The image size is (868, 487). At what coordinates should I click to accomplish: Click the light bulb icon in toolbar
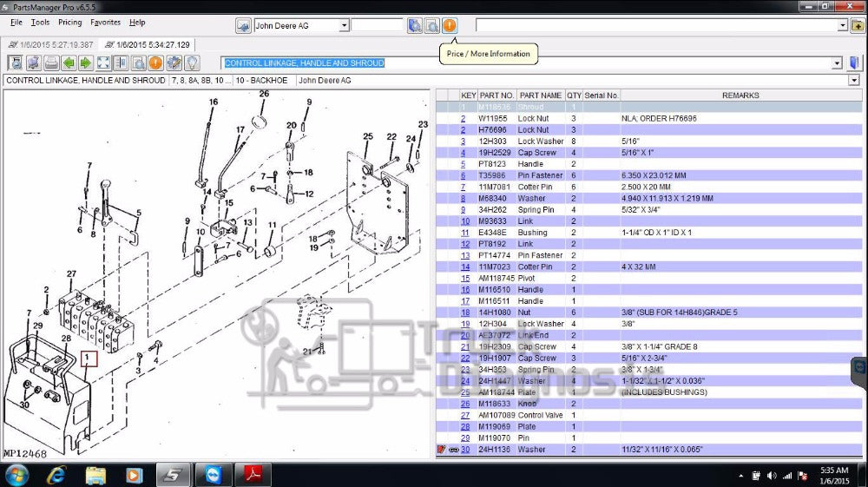[x=191, y=63]
